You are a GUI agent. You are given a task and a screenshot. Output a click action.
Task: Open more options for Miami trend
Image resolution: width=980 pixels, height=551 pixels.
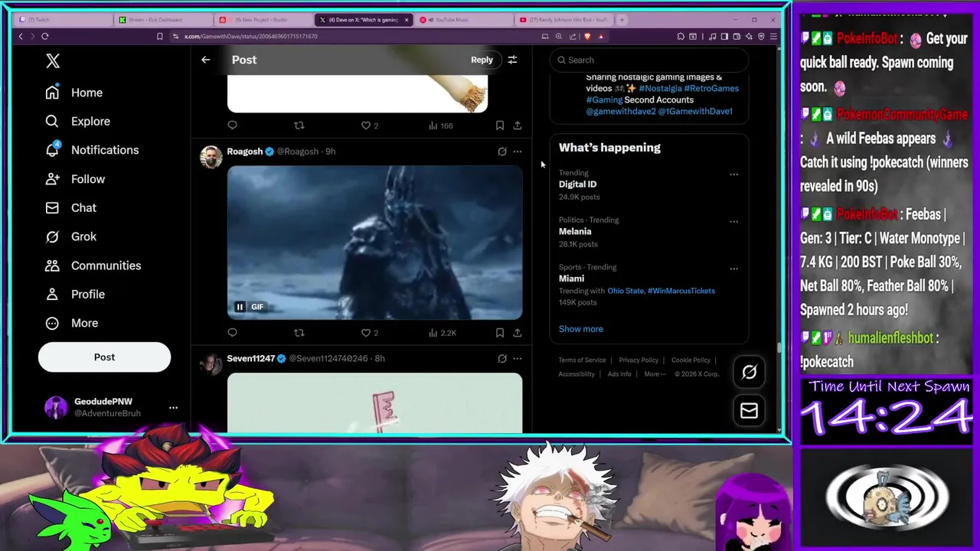pos(733,269)
